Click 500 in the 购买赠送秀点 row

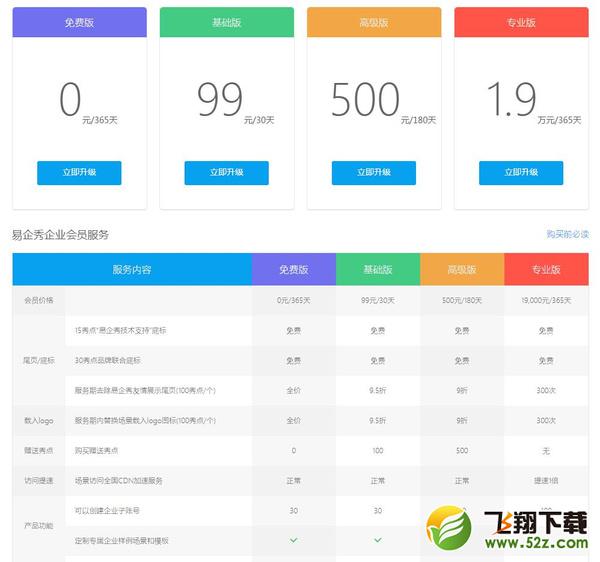tap(462, 450)
